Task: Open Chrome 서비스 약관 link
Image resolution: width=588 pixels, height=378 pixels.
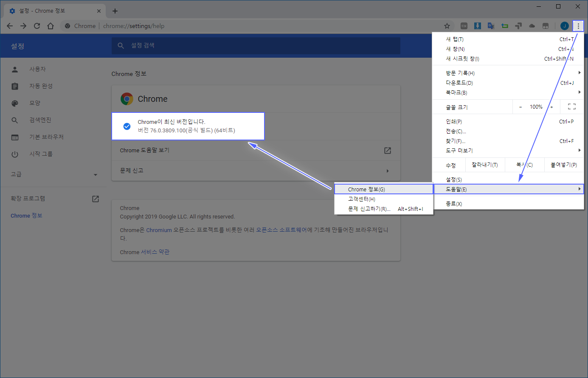Action: [144, 252]
